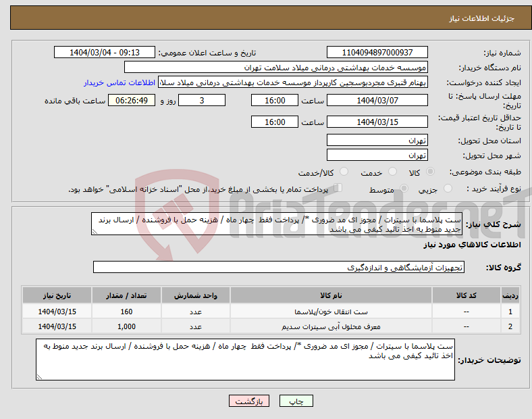Click quantity cell 1,000
532x419 pixels.
(x=126, y=326)
